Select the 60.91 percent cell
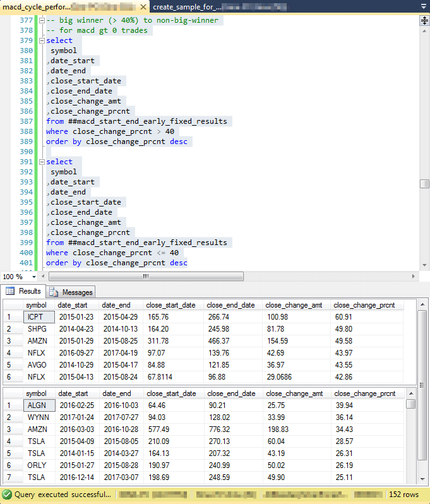Viewport: 430px width, 504px height. 367,317
